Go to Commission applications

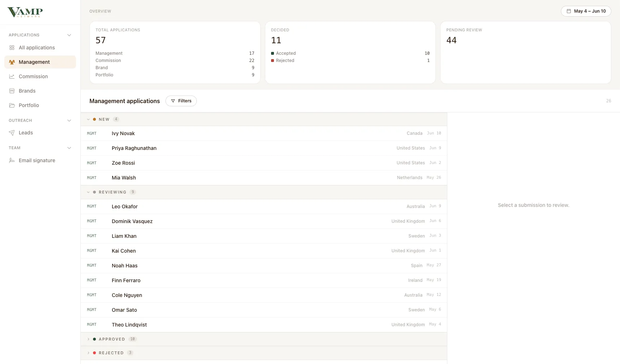pos(40,76)
